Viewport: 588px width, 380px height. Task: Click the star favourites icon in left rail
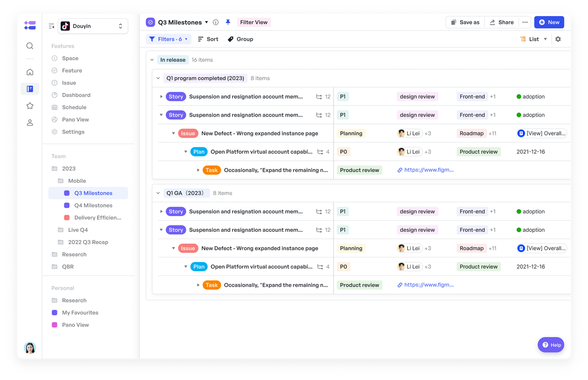point(29,106)
